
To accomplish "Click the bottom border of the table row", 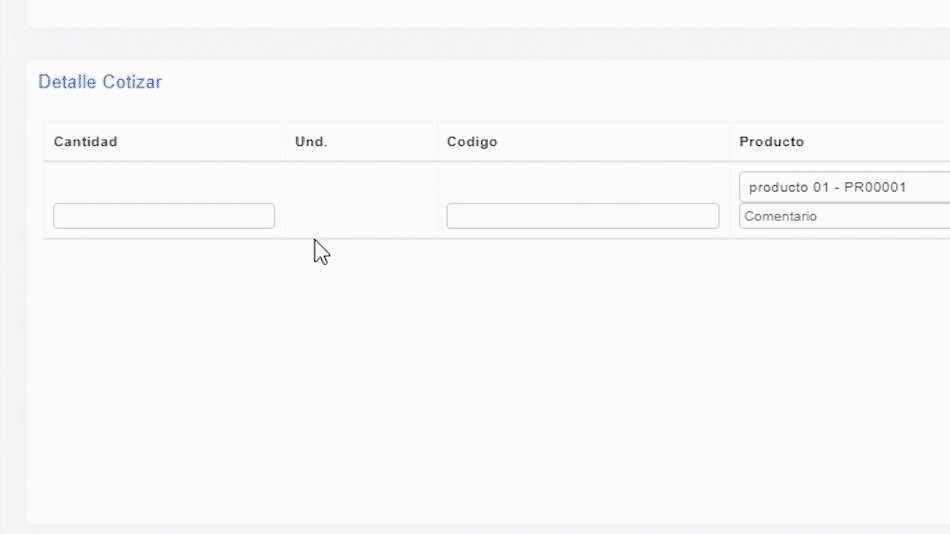I will click(x=400, y=238).
